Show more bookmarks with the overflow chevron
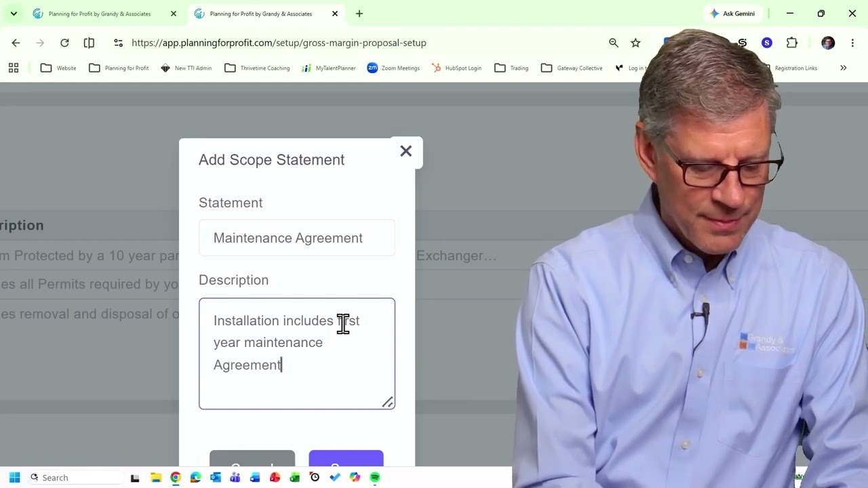 coord(844,68)
